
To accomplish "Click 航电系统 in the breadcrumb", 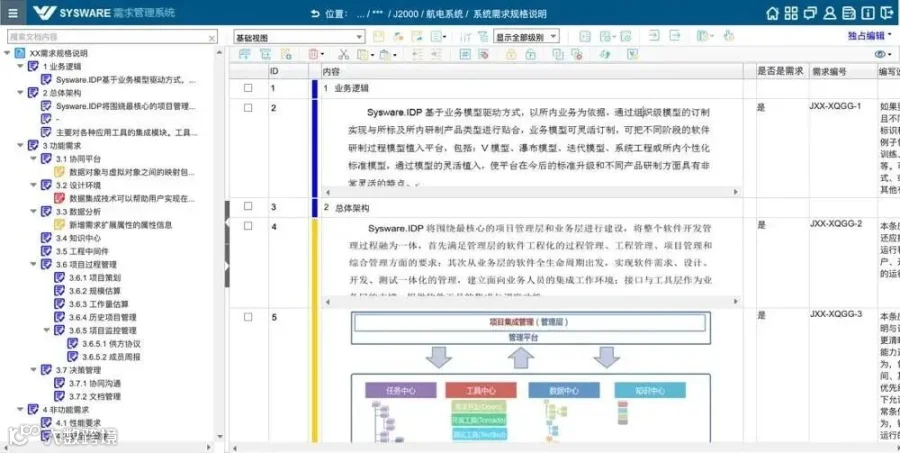I will [444, 14].
